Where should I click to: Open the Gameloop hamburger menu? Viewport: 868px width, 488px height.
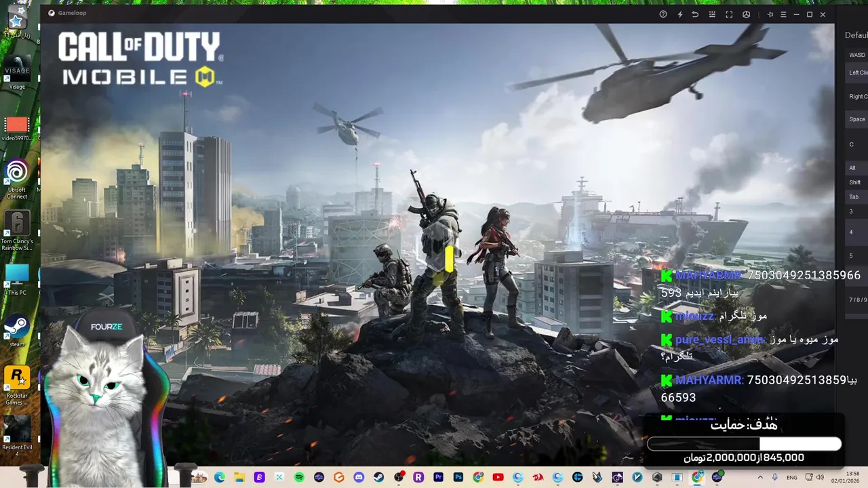coord(783,14)
